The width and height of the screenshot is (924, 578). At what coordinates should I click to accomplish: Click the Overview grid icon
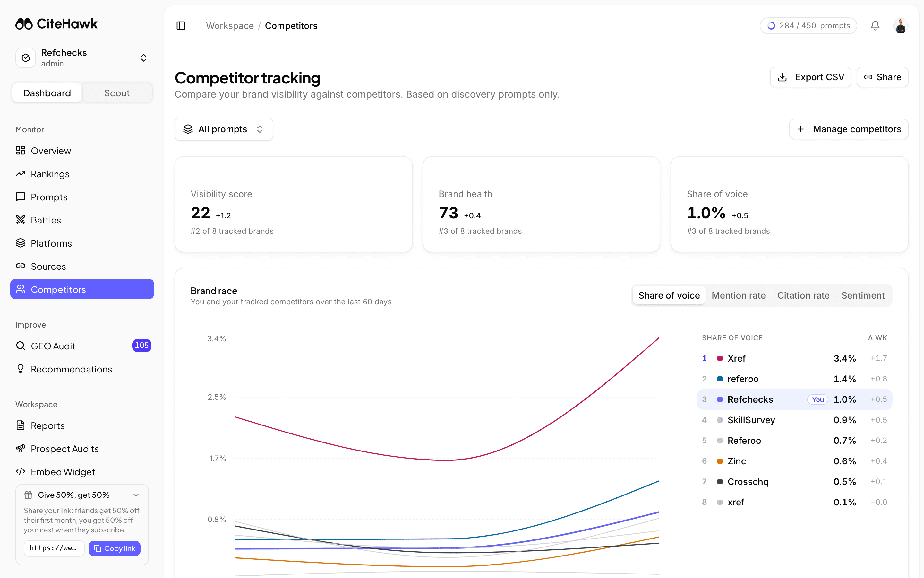21,151
